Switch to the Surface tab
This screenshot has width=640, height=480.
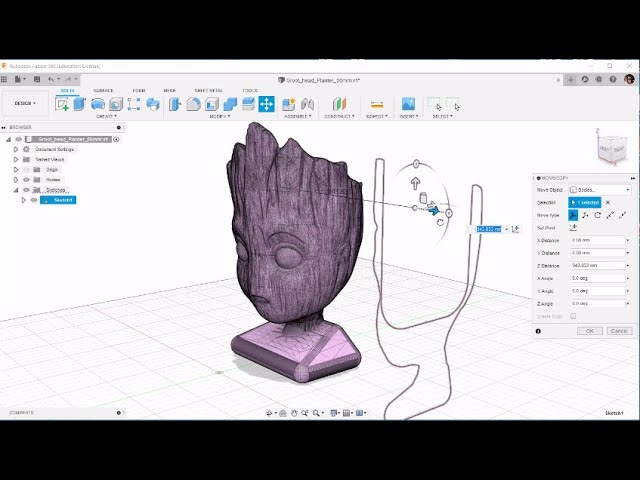103,91
